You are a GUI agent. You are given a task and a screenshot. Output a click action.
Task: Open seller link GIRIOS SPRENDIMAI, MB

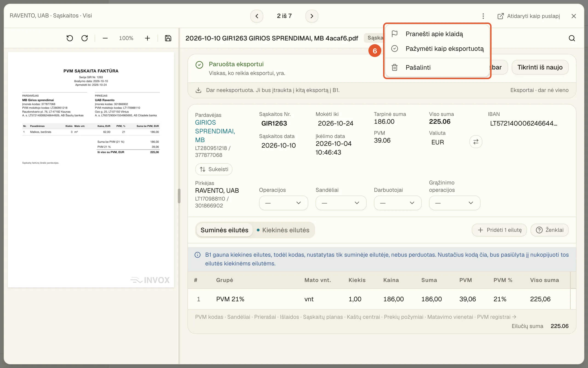(215, 131)
